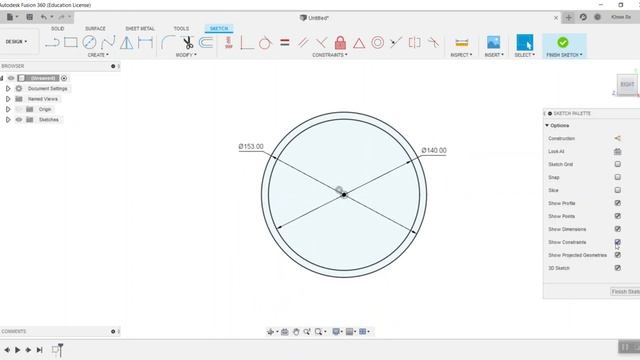This screenshot has height=360, width=640.
Task: Select the Fillet modify tool
Action: (x=168, y=42)
